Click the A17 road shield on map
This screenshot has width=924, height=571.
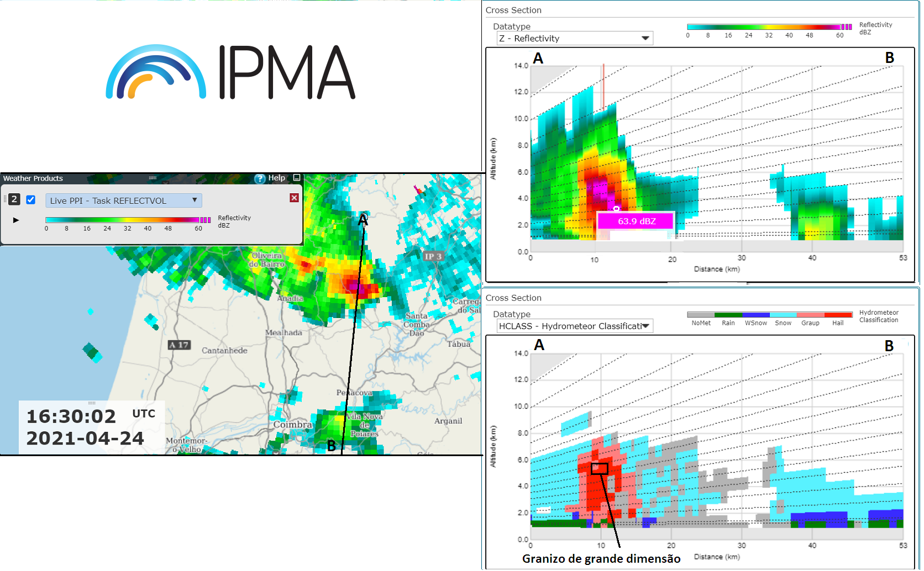coord(179,345)
